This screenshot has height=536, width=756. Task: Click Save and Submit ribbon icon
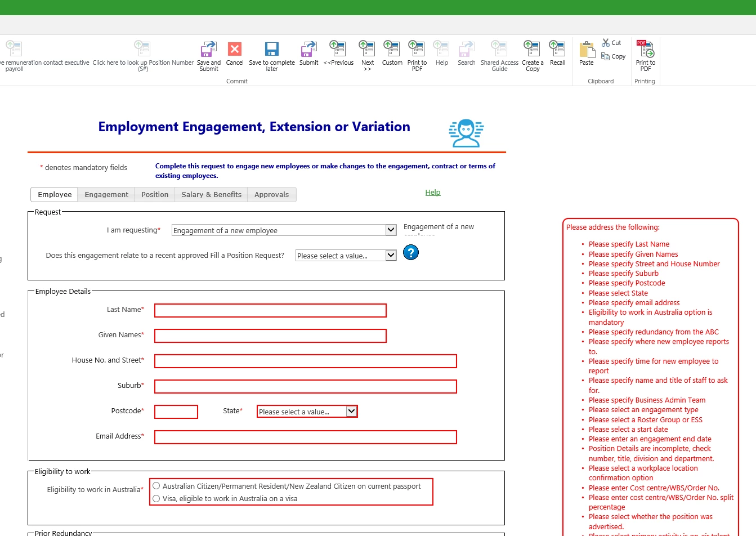pyautogui.click(x=209, y=49)
